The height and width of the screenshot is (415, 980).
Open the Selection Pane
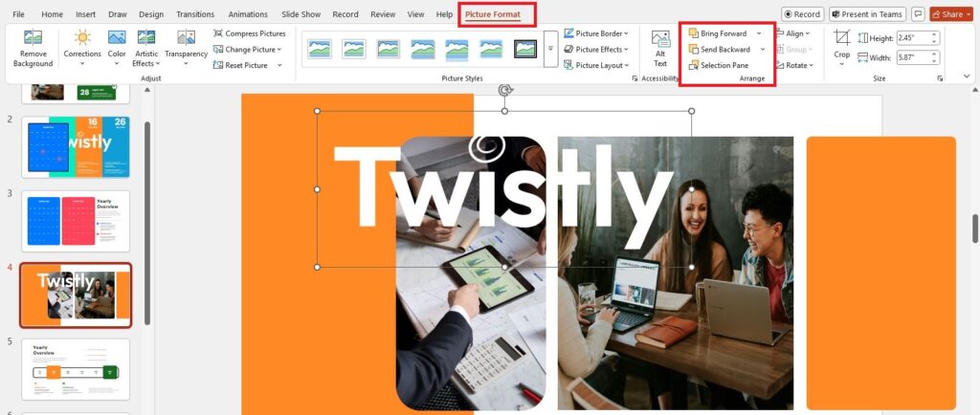719,65
